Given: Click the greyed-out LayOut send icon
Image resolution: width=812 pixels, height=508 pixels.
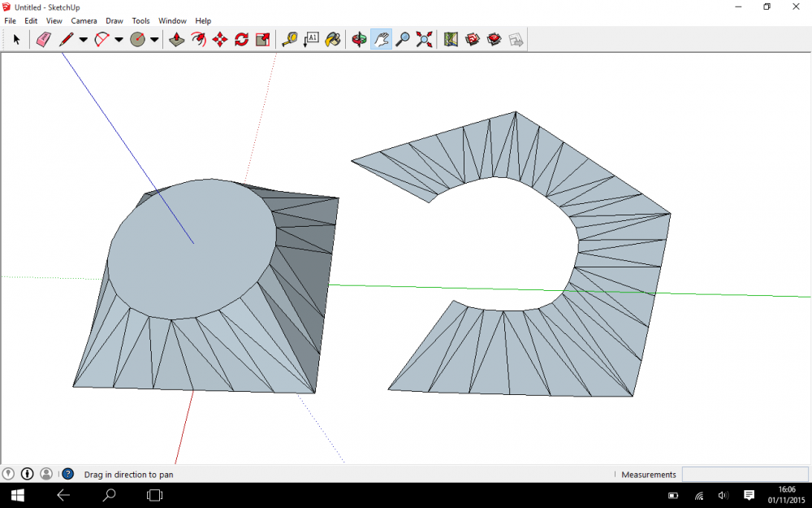Looking at the screenshot, I should click(x=516, y=39).
